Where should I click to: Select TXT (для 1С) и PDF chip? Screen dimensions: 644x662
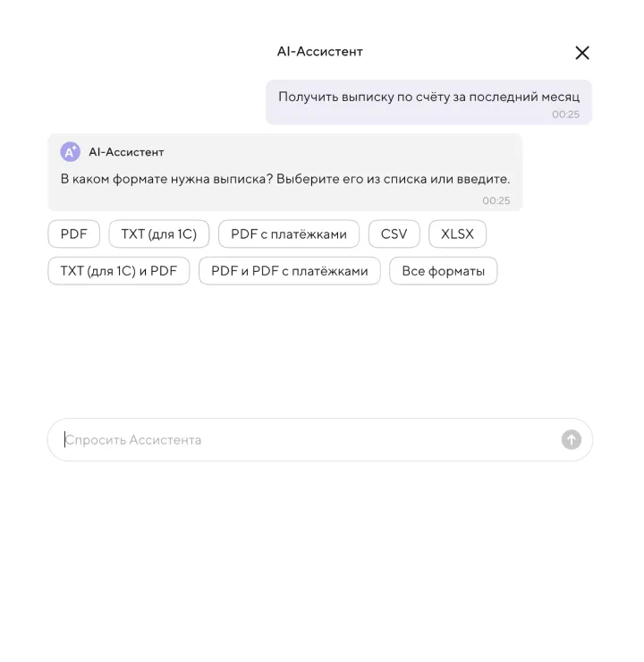(119, 271)
